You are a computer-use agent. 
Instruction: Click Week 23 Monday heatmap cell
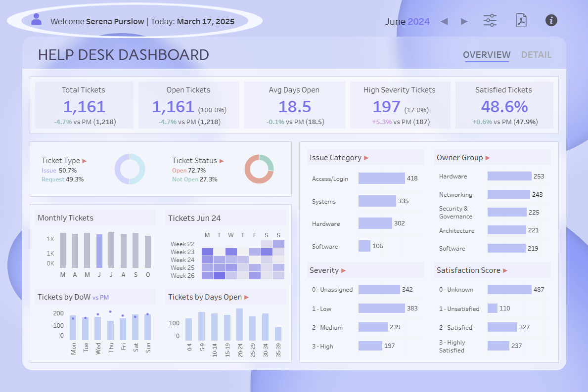(x=207, y=252)
